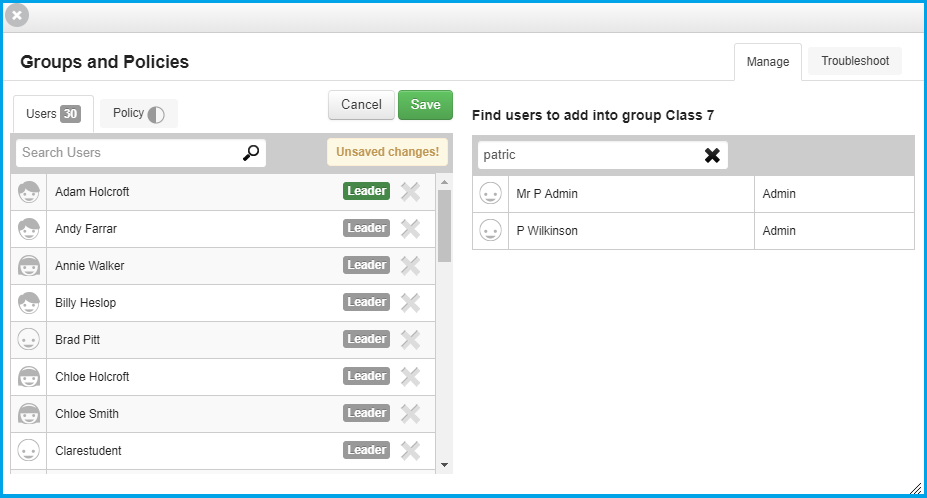Select the Users 30 tab
The width and height of the screenshot is (927, 498).
click(53, 114)
